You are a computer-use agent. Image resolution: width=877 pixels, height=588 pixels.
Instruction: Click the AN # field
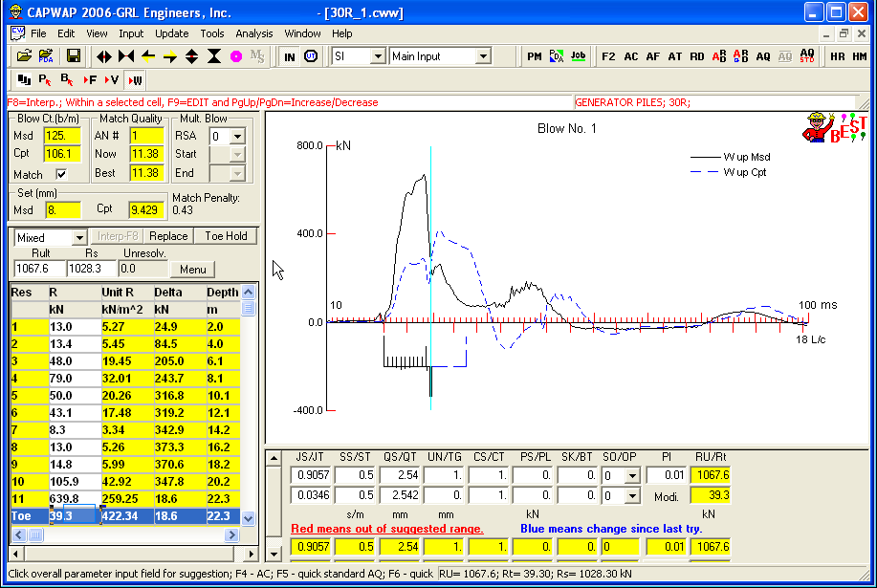[x=146, y=136]
